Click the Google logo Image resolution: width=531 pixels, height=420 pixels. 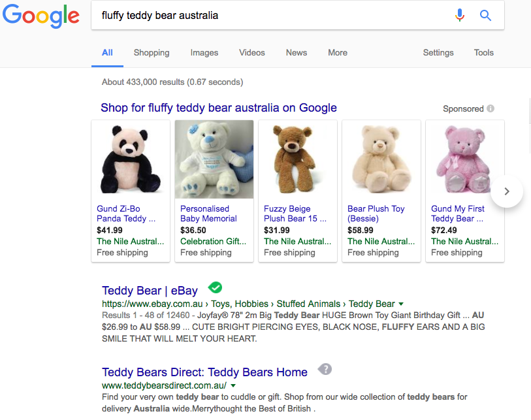[x=41, y=16]
